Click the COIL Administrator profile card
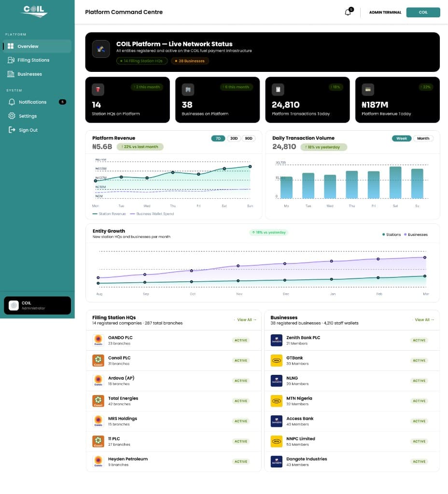 37,305
